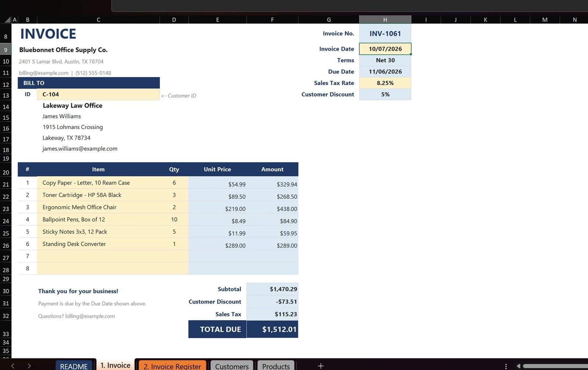588x370 pixels.
Task: Click the Subtotal value $1,470.29
Action: 272,289
